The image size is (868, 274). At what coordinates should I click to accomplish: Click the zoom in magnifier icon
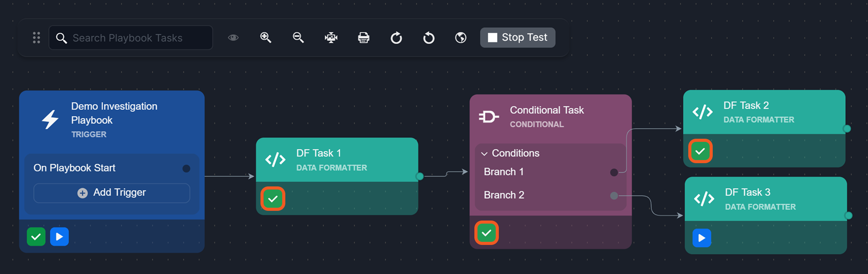tap(266, 38)
